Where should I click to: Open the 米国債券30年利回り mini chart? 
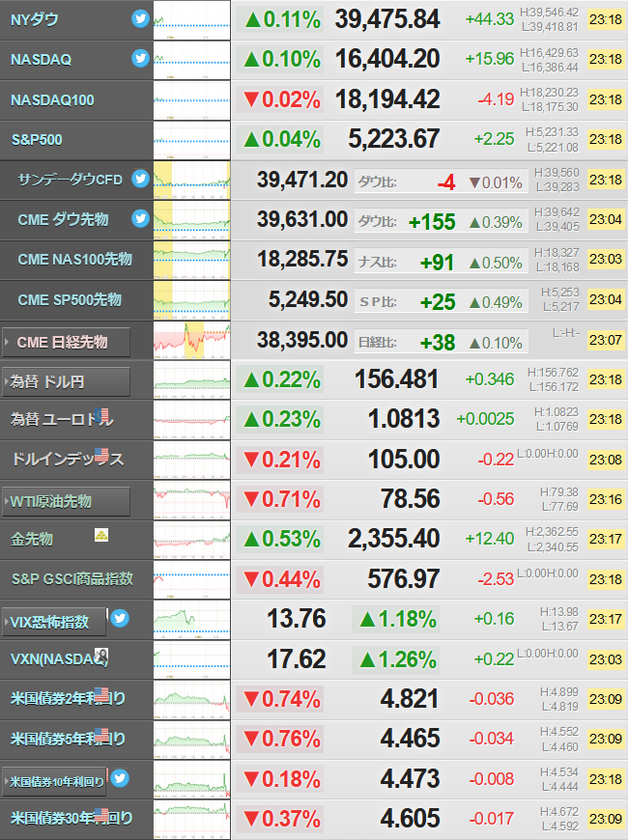[x=192, y=820]
